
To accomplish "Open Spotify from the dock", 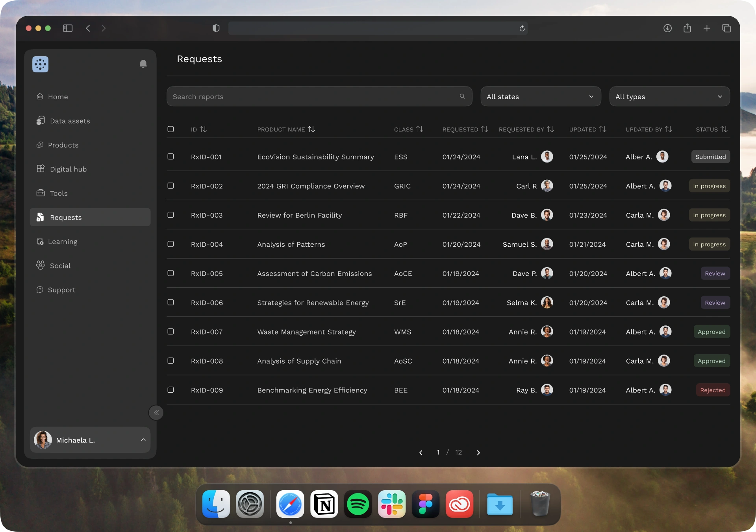I will click(x=358, y=504).
